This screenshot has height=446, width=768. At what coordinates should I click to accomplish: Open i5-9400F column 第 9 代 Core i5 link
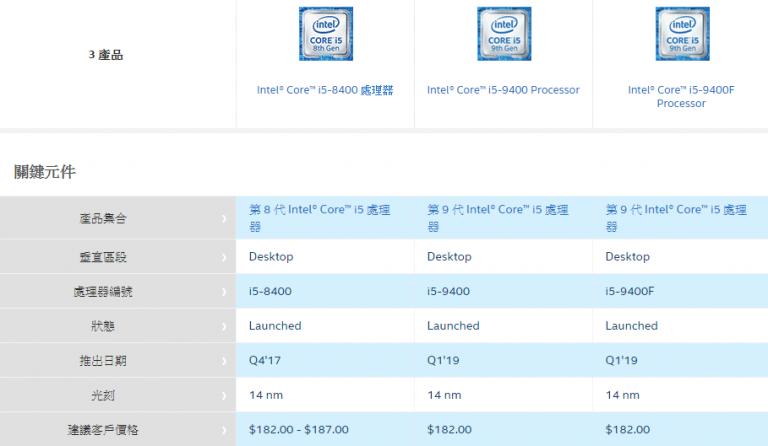click(x=676, y=218)
